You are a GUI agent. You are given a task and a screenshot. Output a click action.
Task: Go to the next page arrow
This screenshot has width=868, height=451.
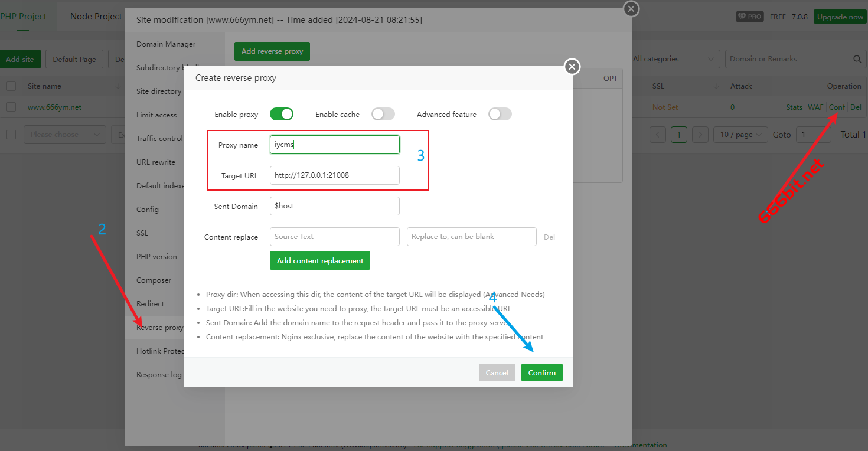(700, 135)
